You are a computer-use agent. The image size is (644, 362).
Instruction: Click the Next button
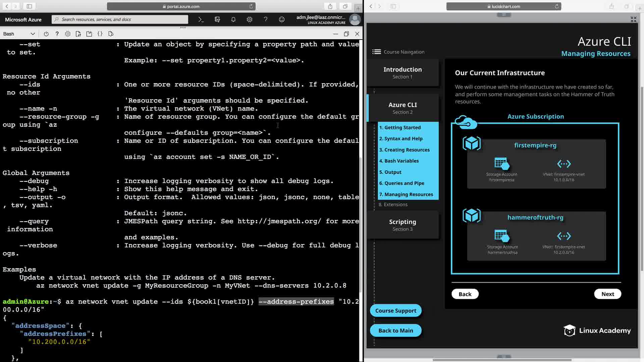coord(607,294)
